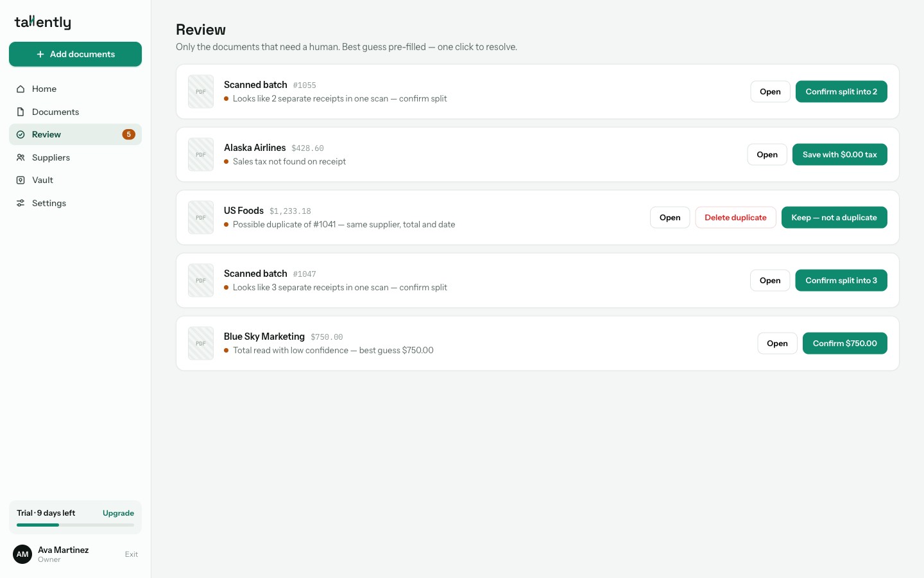The width and height of the screenshot is (924, 578).
Task: Click the Suppliers people icon
Action: click(21, 157)
